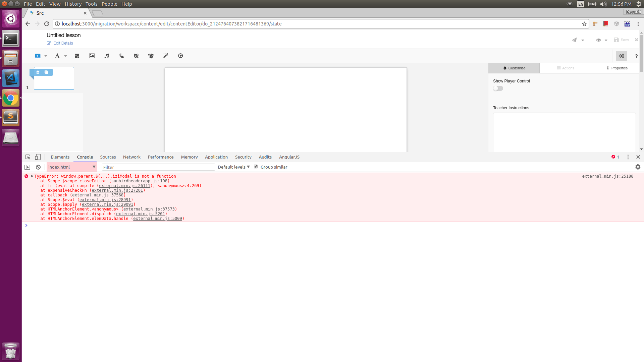Enable the Show Player Control toggle
The width and height of the screenshot is (644, 362).
498,88
